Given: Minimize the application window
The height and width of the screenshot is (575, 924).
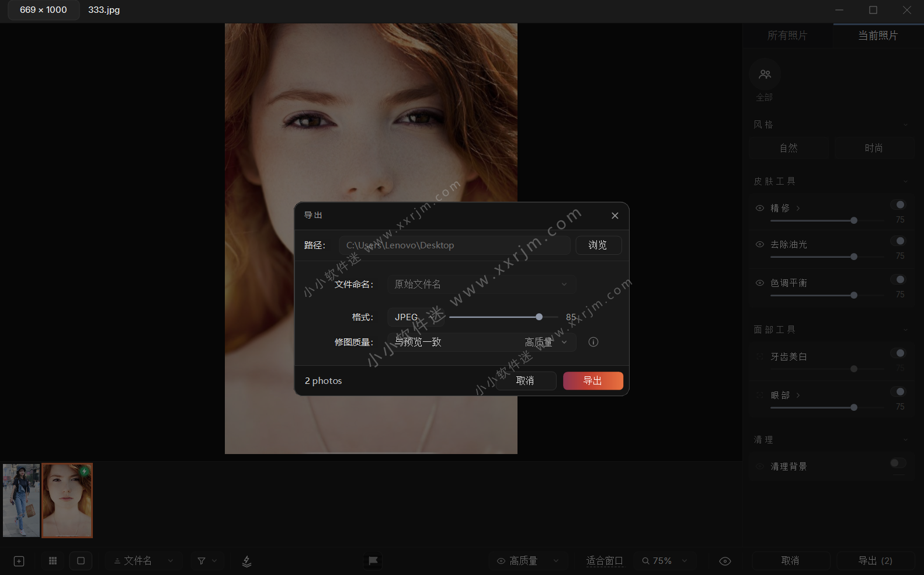Looking at the screenshot, I should click(x=839, y=10).
